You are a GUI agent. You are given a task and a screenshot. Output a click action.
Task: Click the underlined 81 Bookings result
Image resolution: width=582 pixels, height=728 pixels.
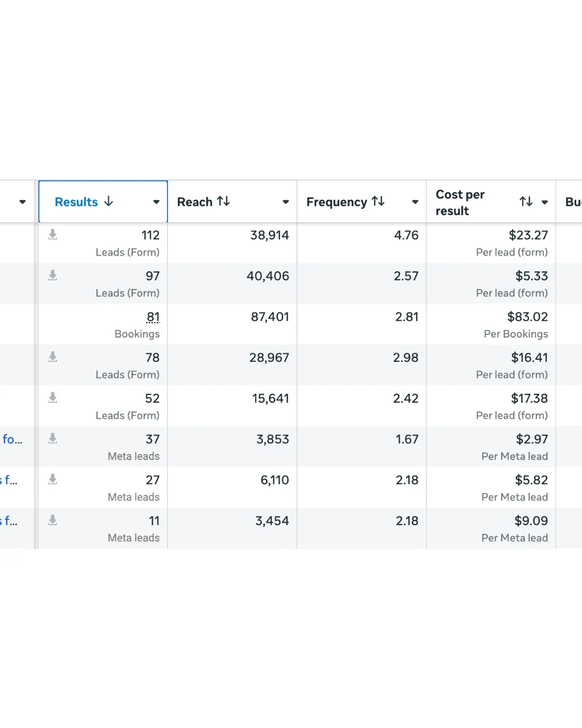click(x=153, y=317)
